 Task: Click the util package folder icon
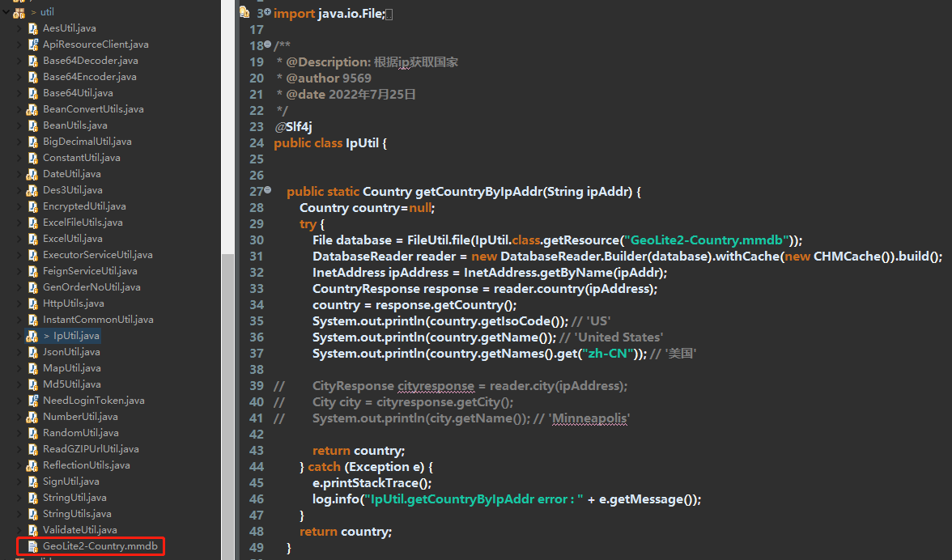pos(18,11)
